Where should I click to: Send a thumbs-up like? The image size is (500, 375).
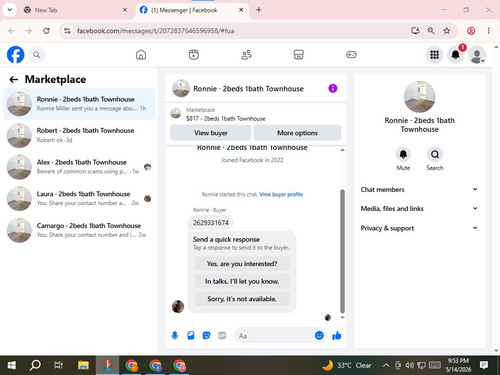click(337, 335)
